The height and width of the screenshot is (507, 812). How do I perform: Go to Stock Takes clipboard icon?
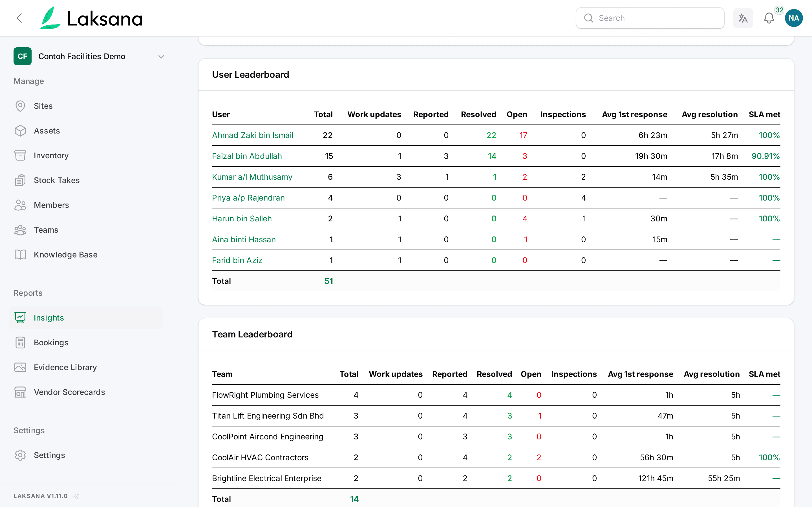click(20, 180)
